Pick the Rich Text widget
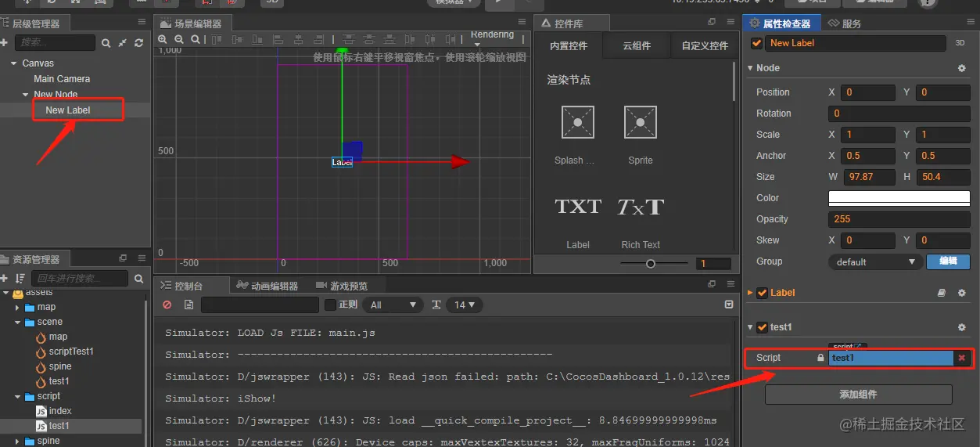 point(641,207)
